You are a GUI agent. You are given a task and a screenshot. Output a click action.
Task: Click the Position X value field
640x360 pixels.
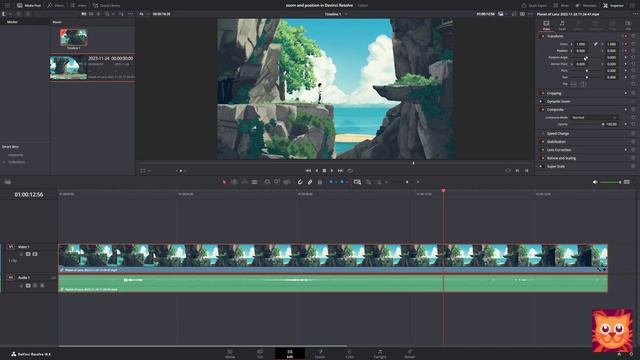(580, 51)
